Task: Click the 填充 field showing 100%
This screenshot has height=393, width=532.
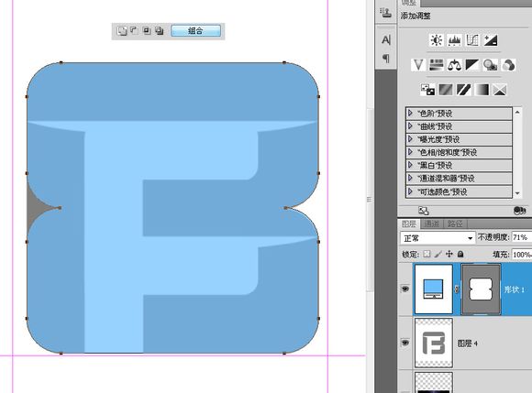Action: (x=522, y=255)
